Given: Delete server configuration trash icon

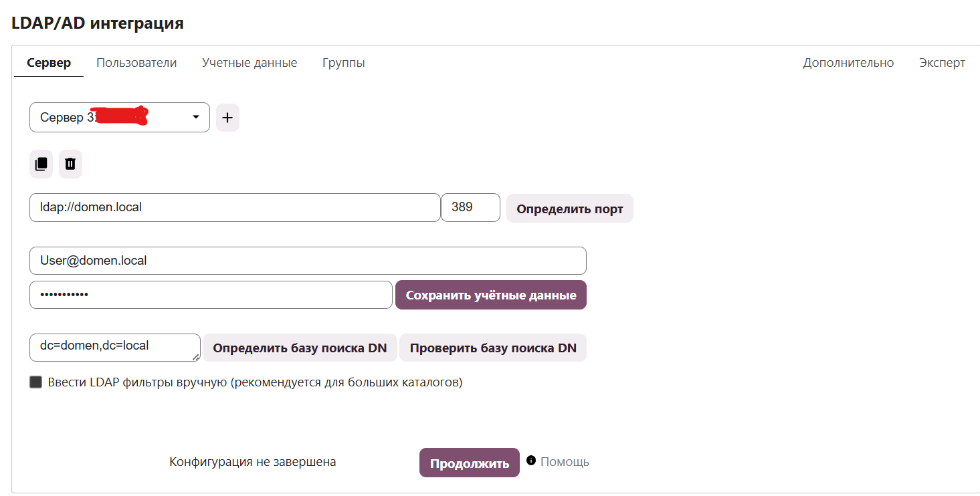Looking at the screenshot, I should tap(70, 164).
